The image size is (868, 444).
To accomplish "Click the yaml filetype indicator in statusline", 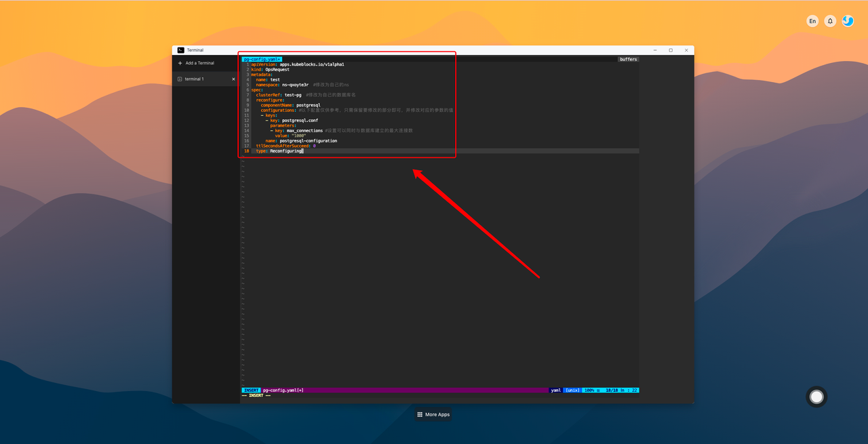I will [x=555, y=390].
